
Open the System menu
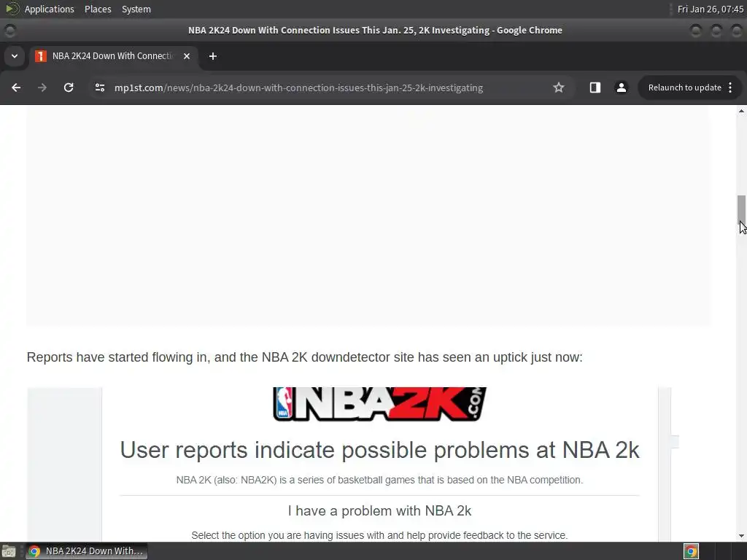coord(136,9)
